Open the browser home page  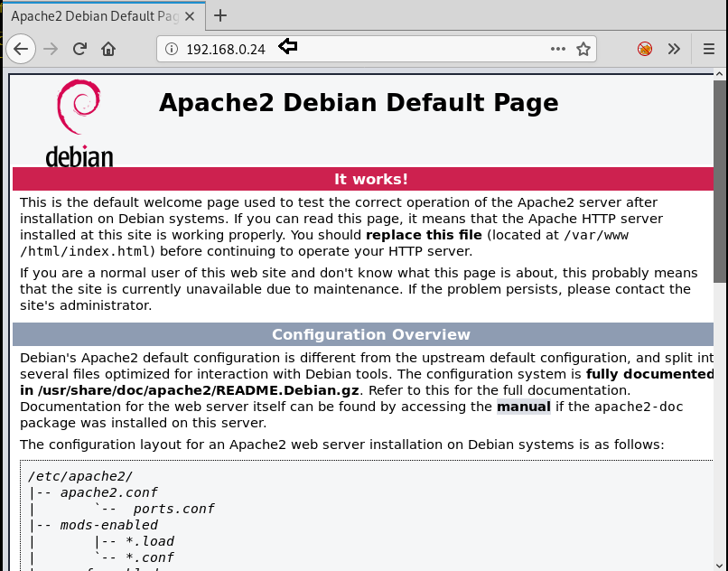click(108, 49)
